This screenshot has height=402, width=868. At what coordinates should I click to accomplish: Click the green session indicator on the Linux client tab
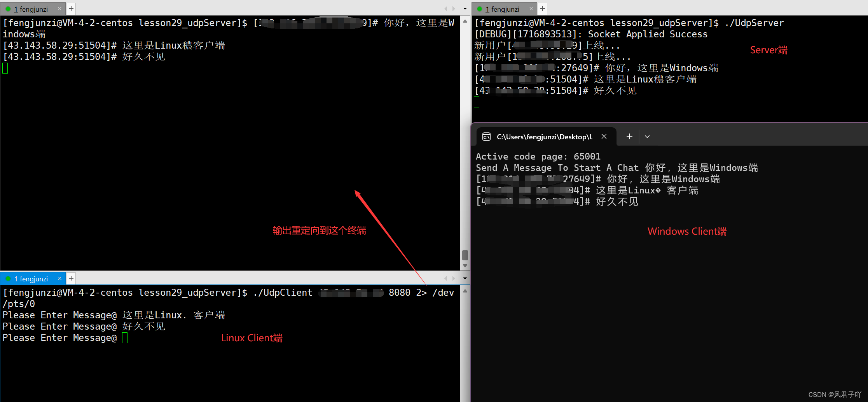pyautogui.click(x=8, y=279)
